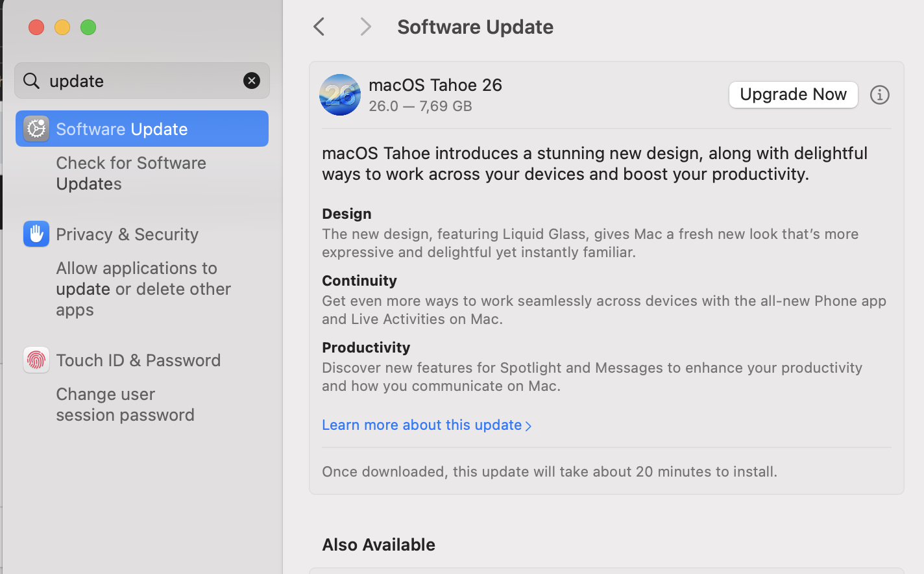Click the Spotlight and Messages description
The width and height of the screenshot is (924, 574).
592,377
